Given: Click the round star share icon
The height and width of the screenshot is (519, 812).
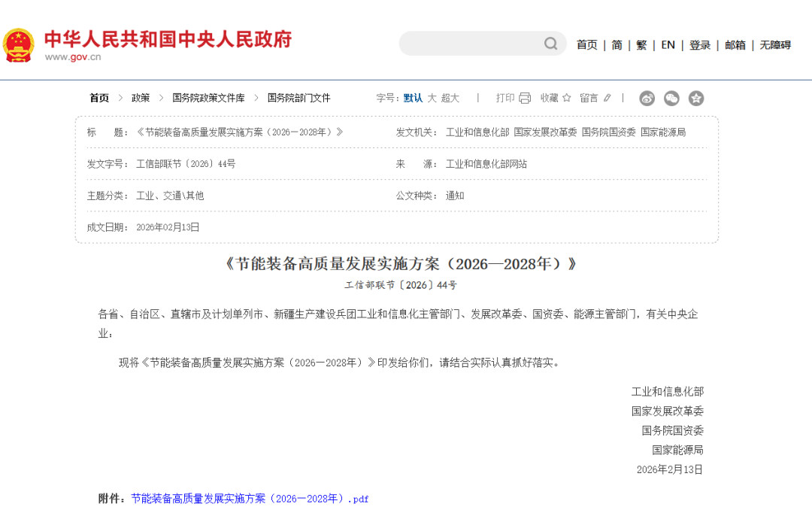Looking at the screenshot, I should click(x=696, y=98).
